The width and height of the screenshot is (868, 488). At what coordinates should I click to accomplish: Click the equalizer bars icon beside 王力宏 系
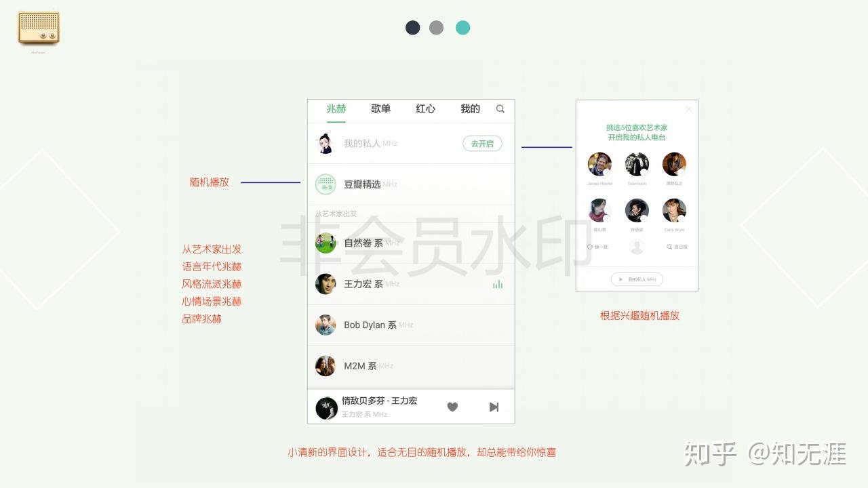[x=498, y=284]
